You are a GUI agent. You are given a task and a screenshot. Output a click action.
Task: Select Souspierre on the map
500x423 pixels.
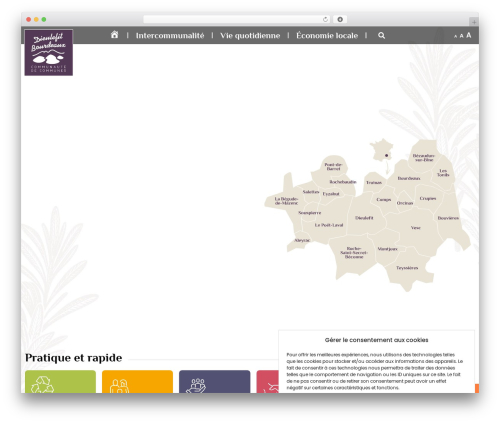click(309, 213)
